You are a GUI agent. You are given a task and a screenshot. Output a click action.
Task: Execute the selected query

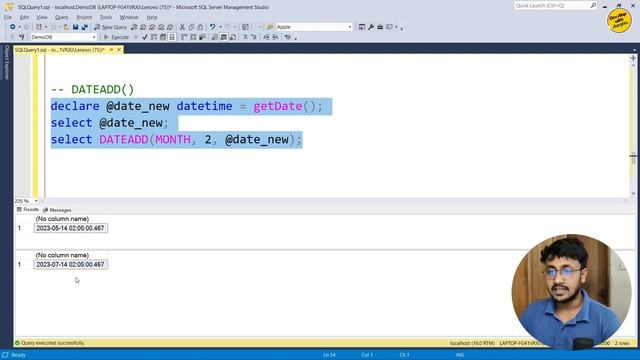pyautogui.click(x=116, y=37)
